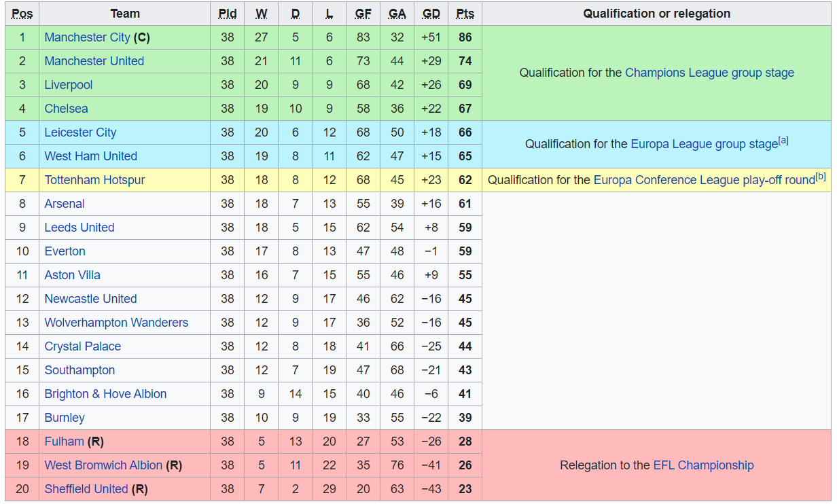Open the Arsenal team link
Screen dimensions: 837x504
[x=65, y=204]
